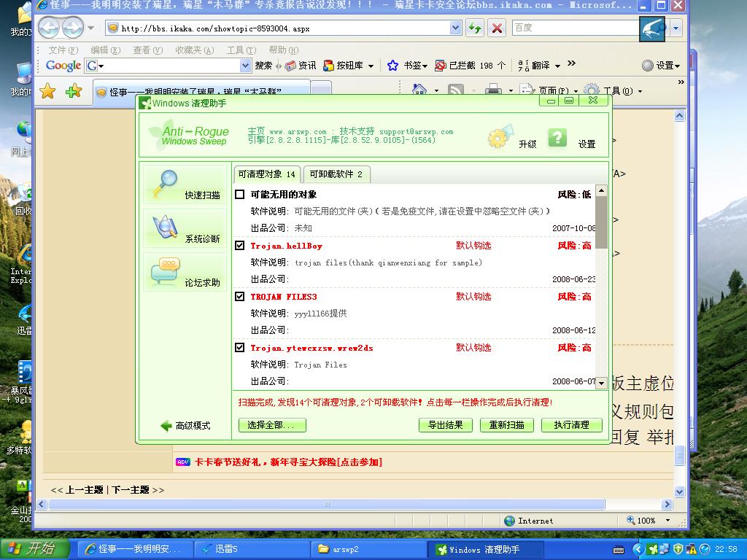Open the Google search box dropdown
This screenshot has height=560, width=747.
[x=245, y=65]
